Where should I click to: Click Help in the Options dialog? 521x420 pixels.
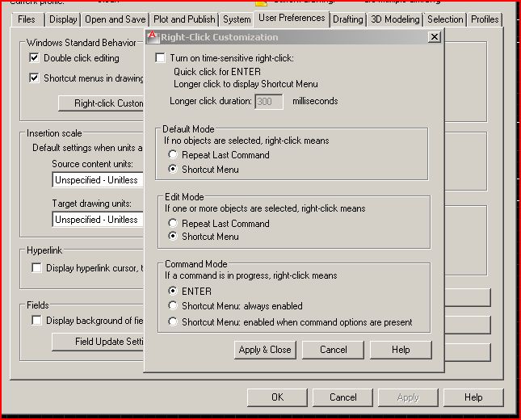point(473,397)
